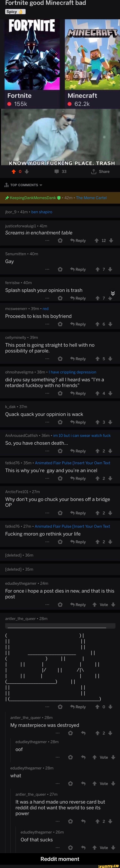Open the TOP COMMENTS sort dropdown
The width and height of the screenshot is (120, 868).
(x=23, y=185)
